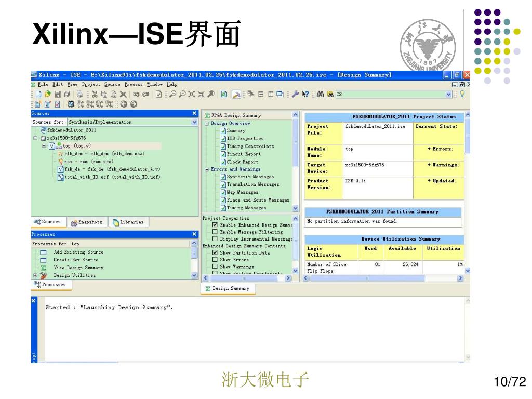Click the Processes panel scroll down arrow
Viewport: 532px width, 399px height.
(194, 275)
